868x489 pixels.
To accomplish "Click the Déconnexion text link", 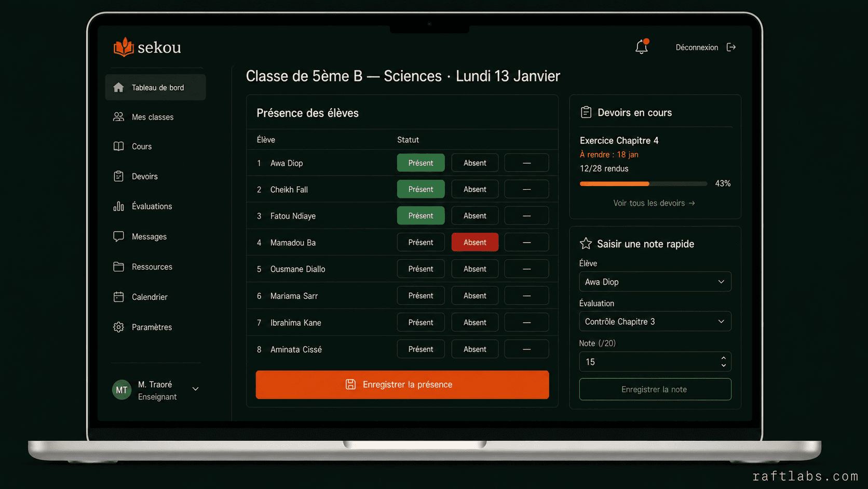I will point(697,47).
